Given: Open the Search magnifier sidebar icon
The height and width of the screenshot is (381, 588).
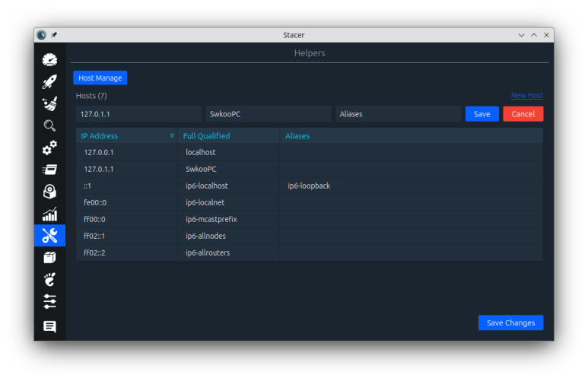Looking at the screenshot, I should click(49, 125).
